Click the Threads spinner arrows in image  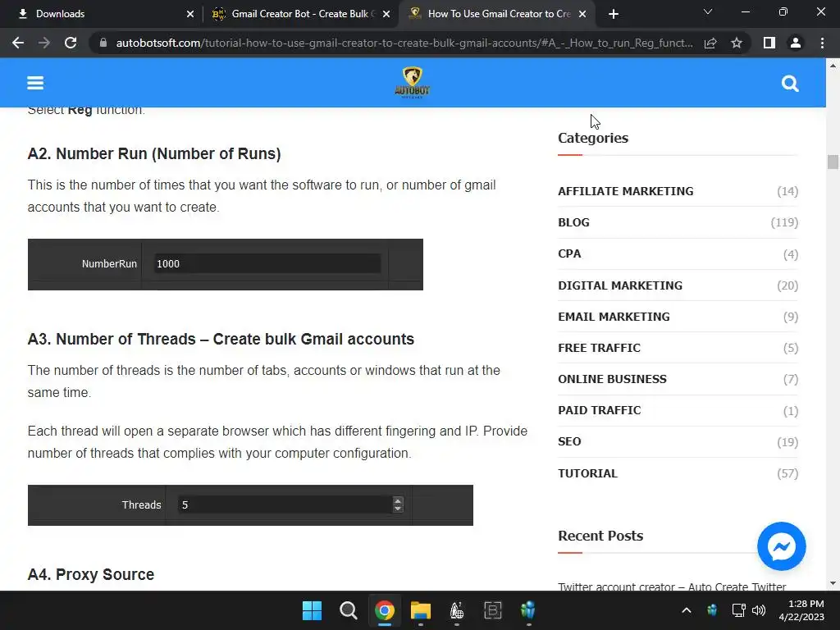tap(398, 504)
